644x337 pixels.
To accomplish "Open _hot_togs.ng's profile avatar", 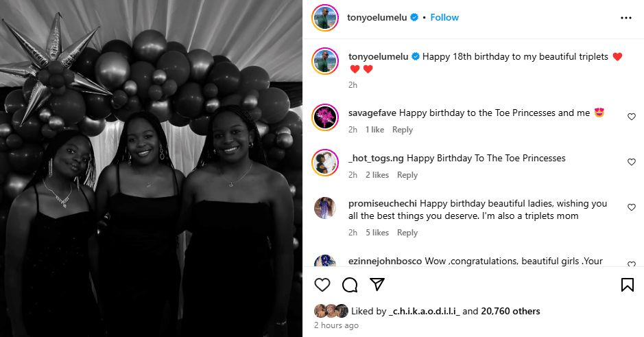I will click(x=325, y=163).
